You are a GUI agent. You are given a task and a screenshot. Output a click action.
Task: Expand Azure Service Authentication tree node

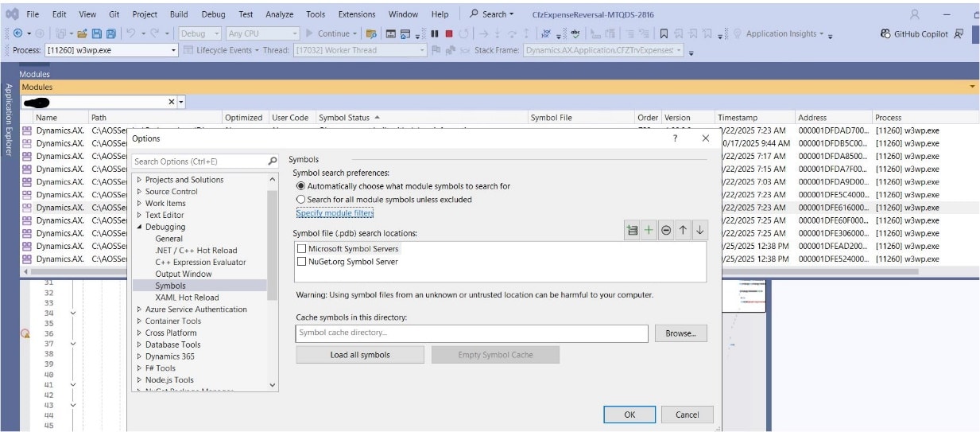click(140, 309)
